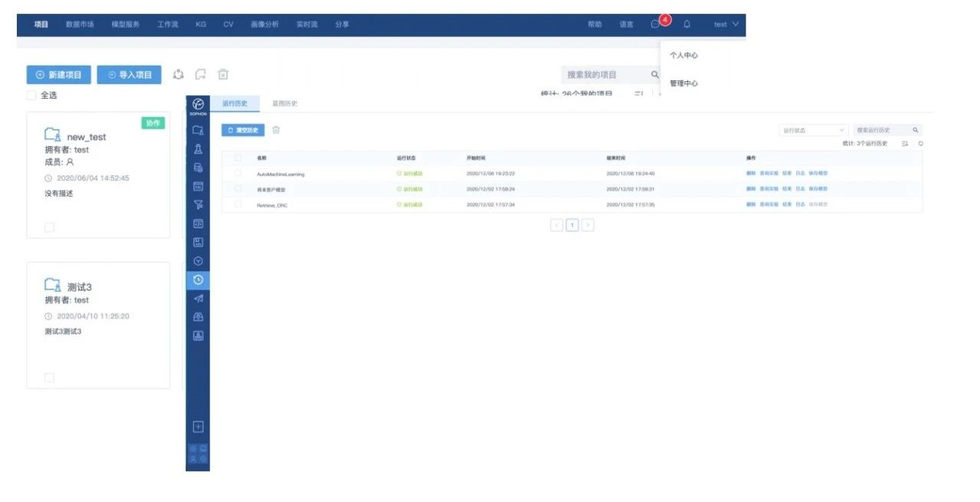Viewport: 980px width, 502px height.
Task: Toggle the run history header select-all checkbox
Action: (238, 158)
